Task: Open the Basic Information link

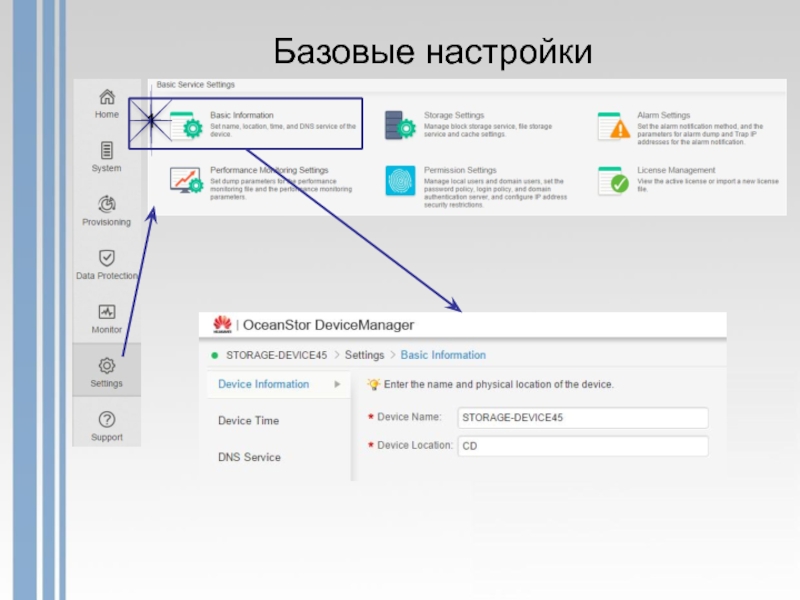Action: click(242, 115)
